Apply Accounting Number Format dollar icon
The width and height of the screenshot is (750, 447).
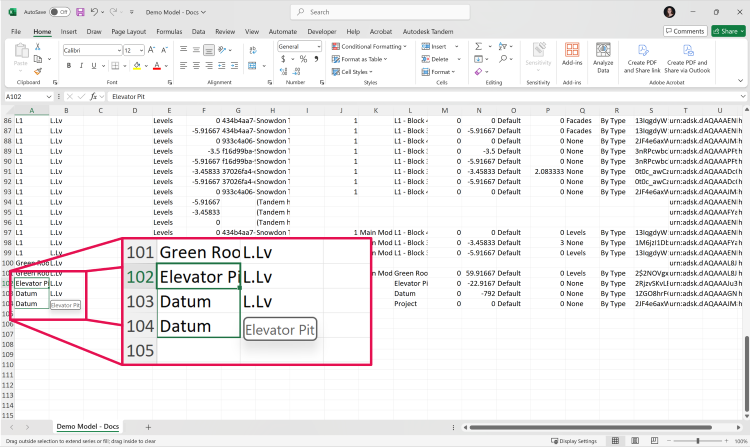(x=283, y=59)
